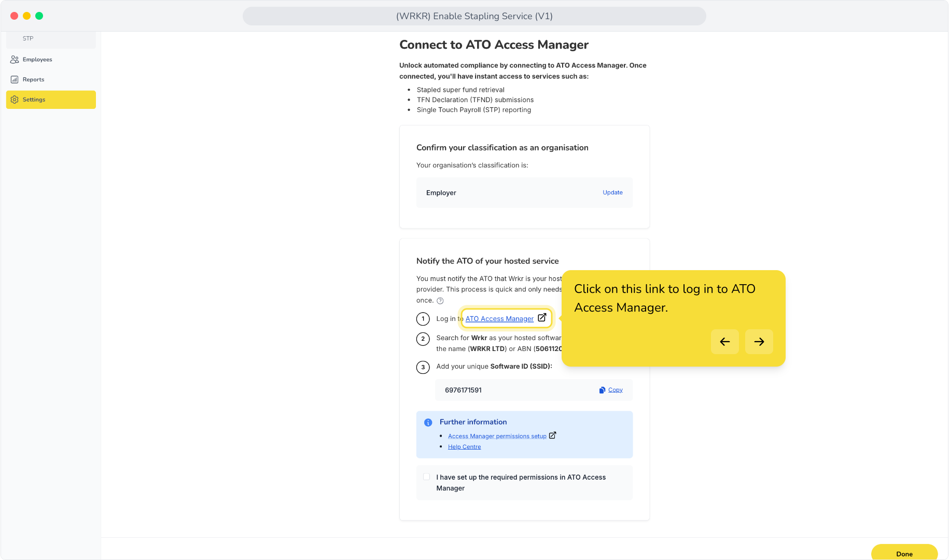Tick the required permissions checkbox

pyautogui.click(x=427, y=477)
